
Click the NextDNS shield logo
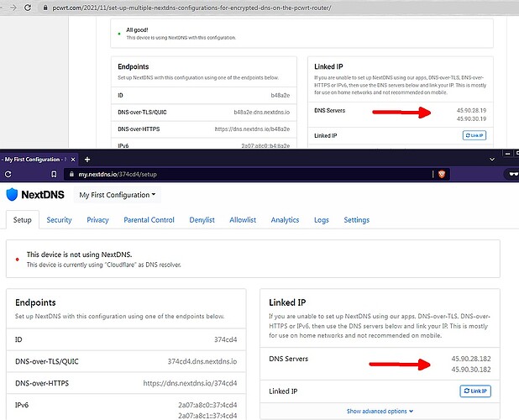pos(12,195)
